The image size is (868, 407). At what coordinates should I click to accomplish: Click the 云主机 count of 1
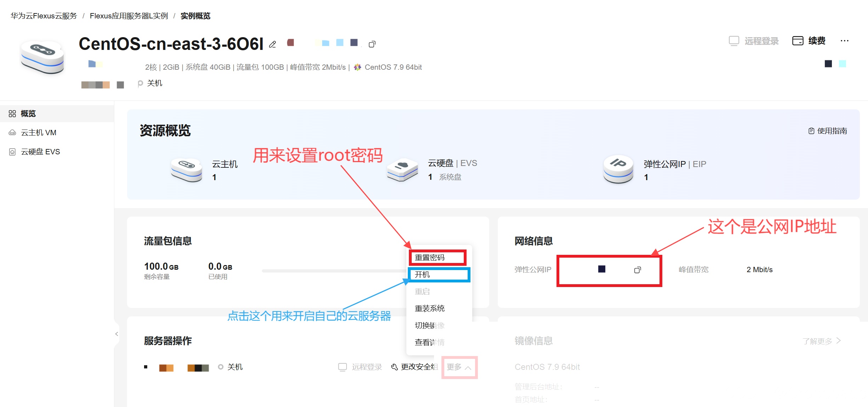point(214,177)
